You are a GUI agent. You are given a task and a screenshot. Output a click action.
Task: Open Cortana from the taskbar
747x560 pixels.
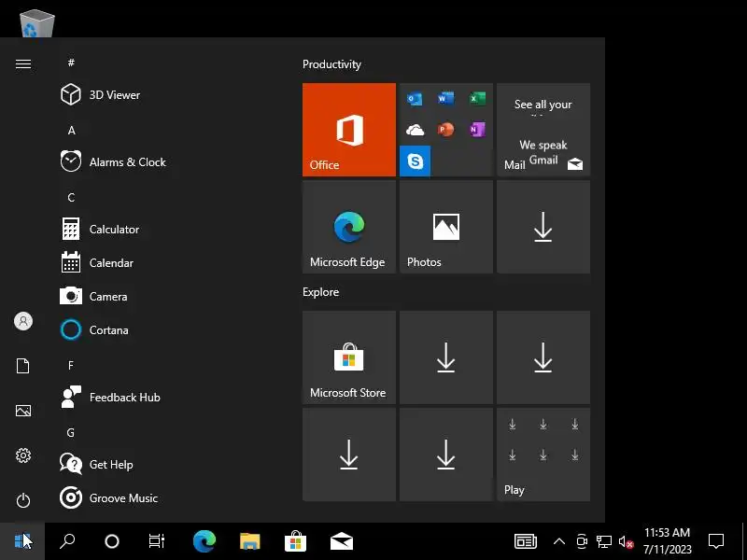tap(112, 541)
